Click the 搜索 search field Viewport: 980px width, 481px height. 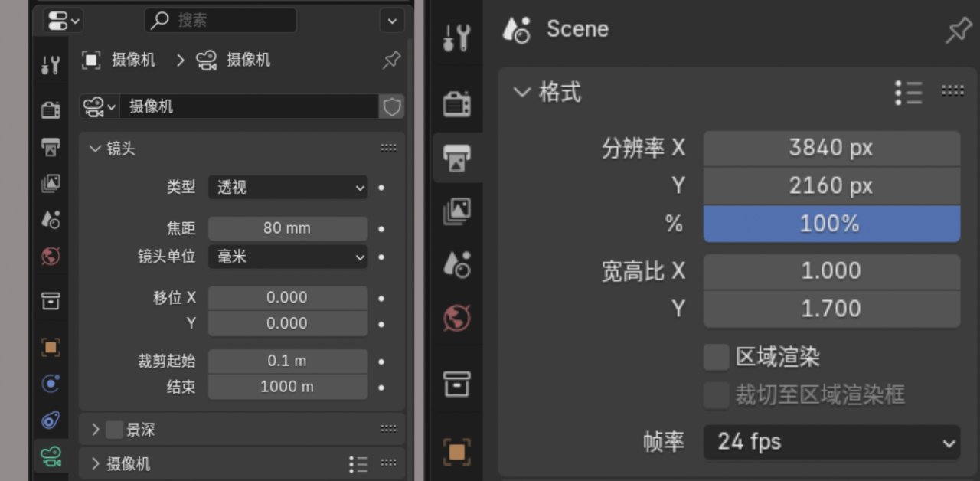pos(220,21)
